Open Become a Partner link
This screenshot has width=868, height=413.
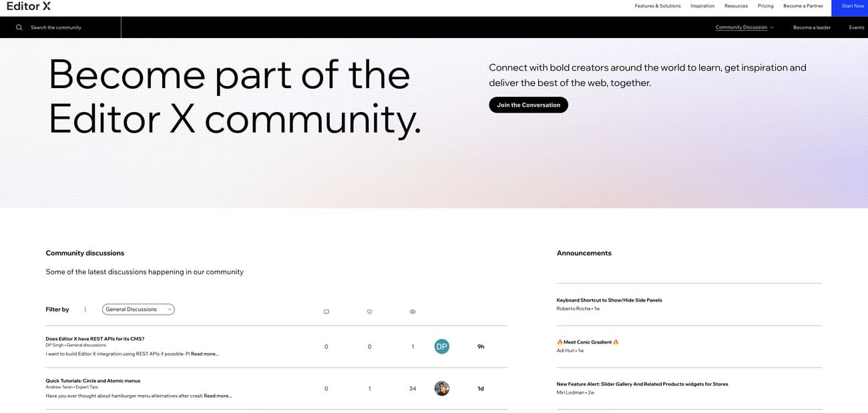tap(803, 6)
